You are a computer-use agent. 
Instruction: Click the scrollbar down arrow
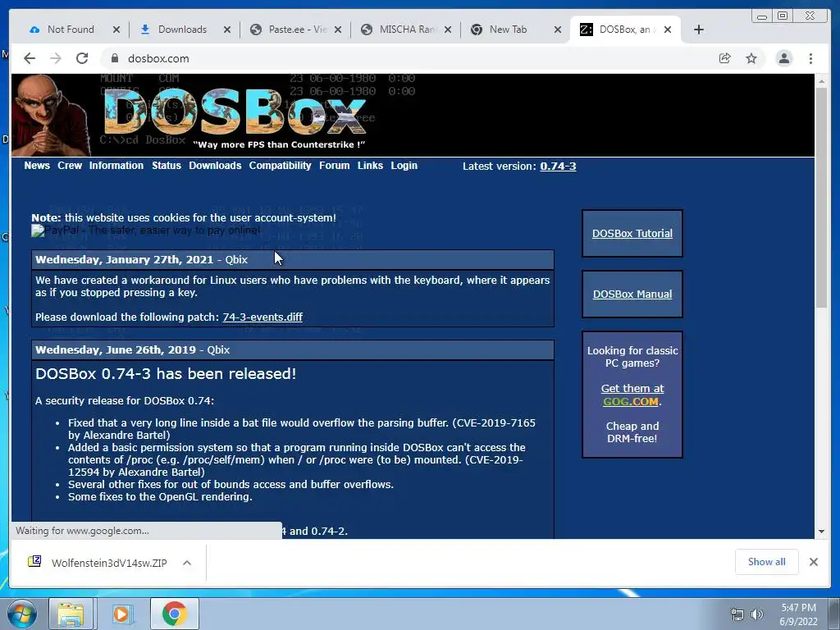tap(821, 532)
